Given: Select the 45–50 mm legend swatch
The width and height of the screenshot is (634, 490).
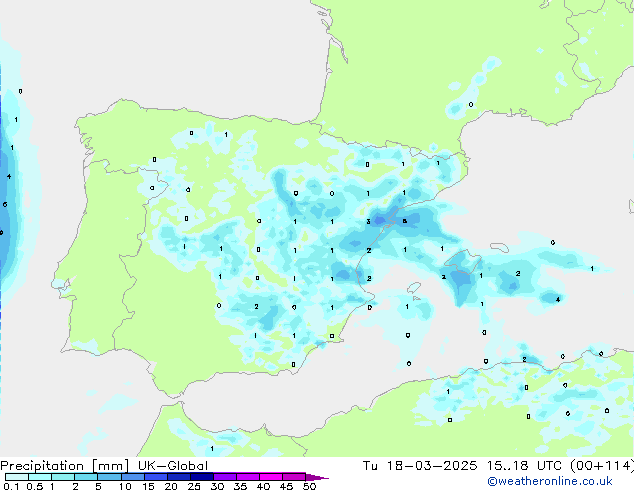Looking at the screenshot, I should [294, 477].
